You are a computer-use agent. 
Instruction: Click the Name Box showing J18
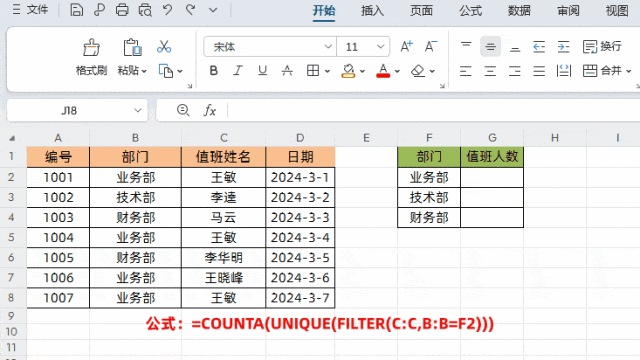pyautogui.click(x=69, y=111)
